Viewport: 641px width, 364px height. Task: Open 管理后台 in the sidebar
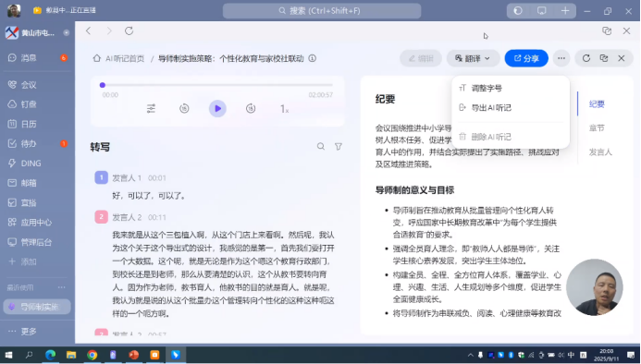click(x=36, y=242)
